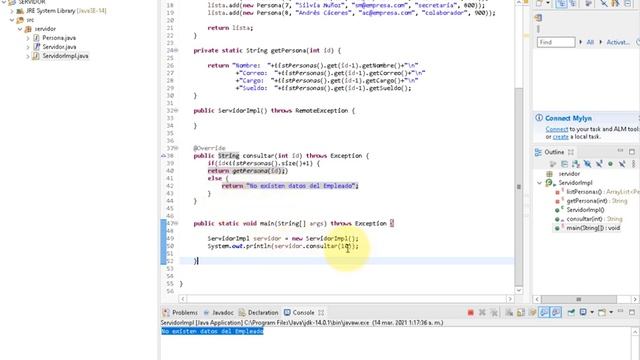Expand ServidorImpl.java in Package Explorer
Viewport: 640px width, 360px height.
coord(28,56)
